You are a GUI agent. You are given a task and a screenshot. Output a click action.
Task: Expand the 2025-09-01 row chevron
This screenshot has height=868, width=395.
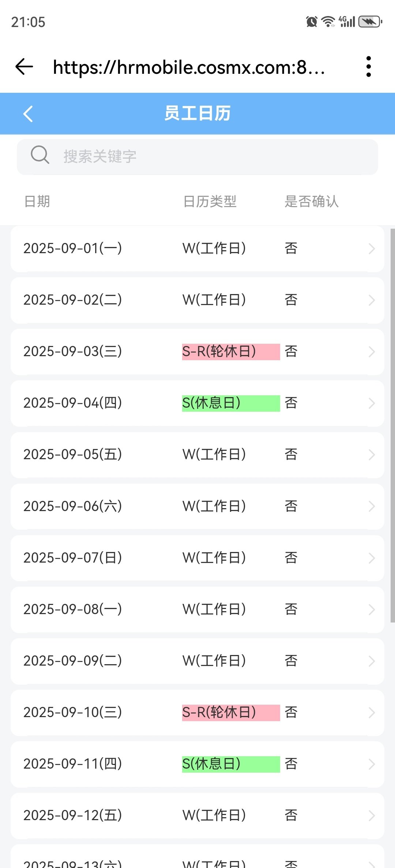click(372, 249)
